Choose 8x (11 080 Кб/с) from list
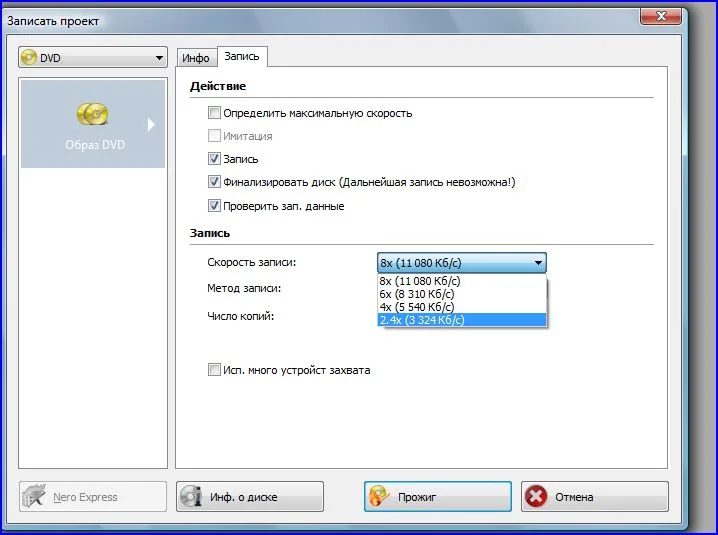Viewport: 718px width, 535px height. (462, 281)
